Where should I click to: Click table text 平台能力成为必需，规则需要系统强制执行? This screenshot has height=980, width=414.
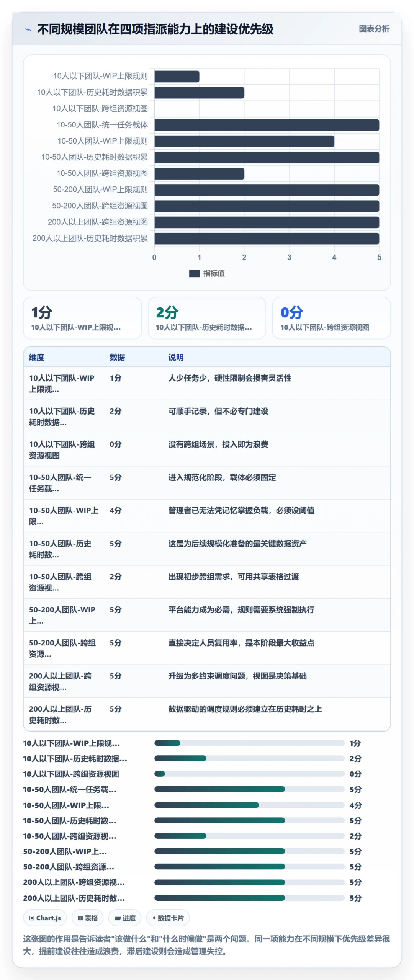241,610
